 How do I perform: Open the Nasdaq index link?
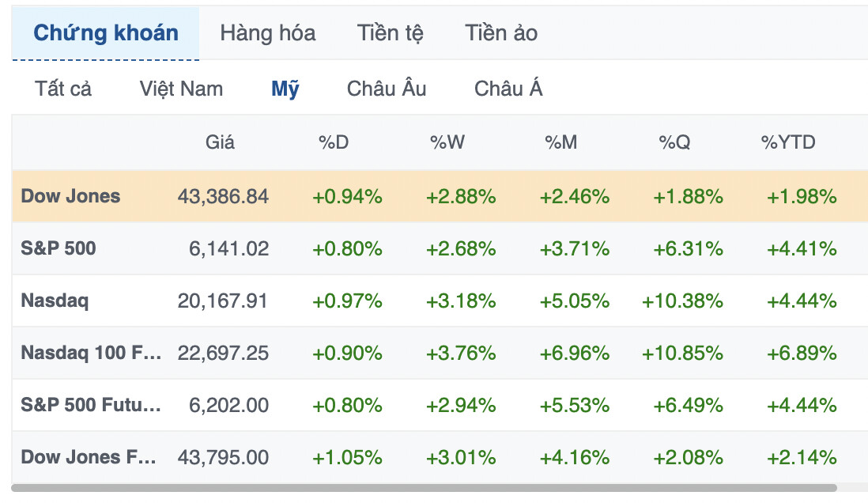click(x=55, y=301)
